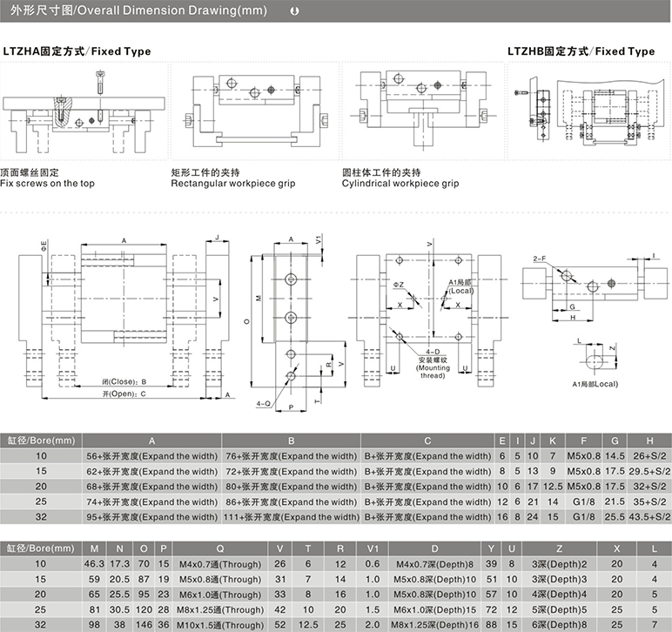Click the '25.5' value in column G

point(615,517)
